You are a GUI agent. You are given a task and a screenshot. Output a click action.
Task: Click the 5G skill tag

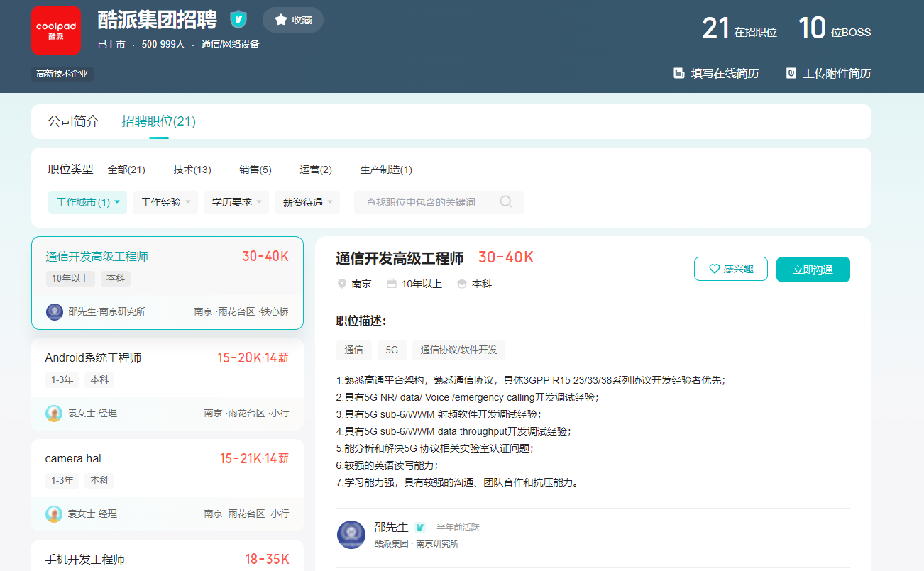pos(392,350)
